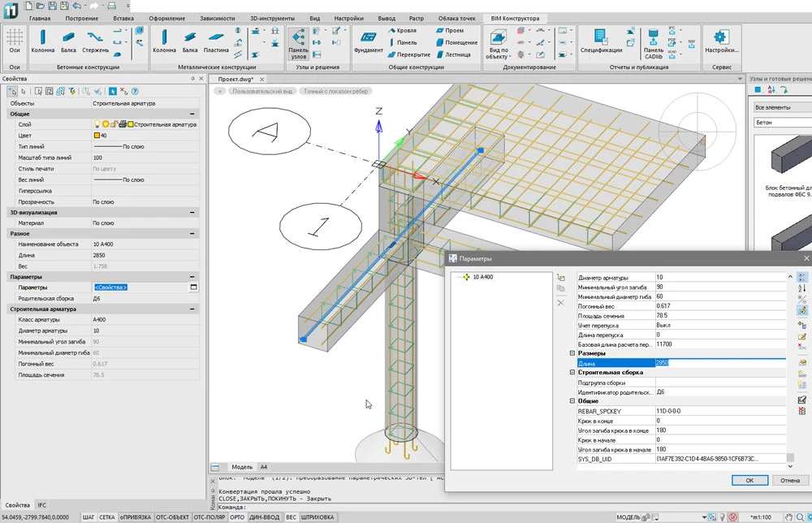Collapse the Размеры section in Параметры dialog
The width and height of the screenshot is (812, 523).
572,353
